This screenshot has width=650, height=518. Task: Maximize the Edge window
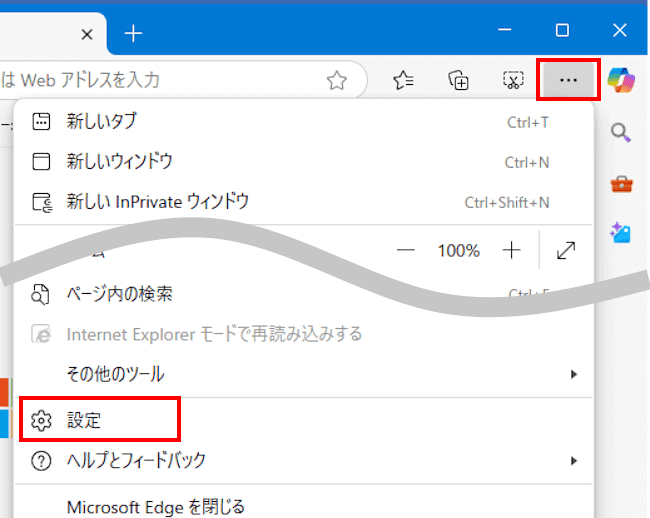pos(562,30)
